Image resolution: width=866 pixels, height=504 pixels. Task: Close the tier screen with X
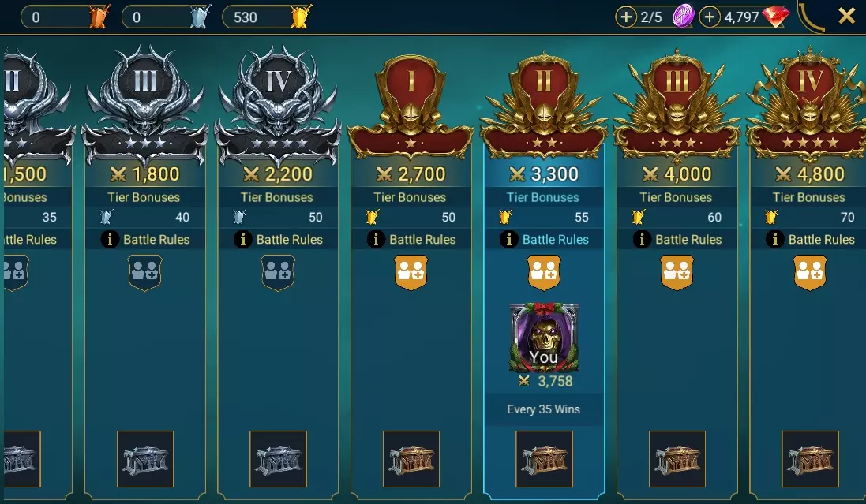tap(847, 16)
